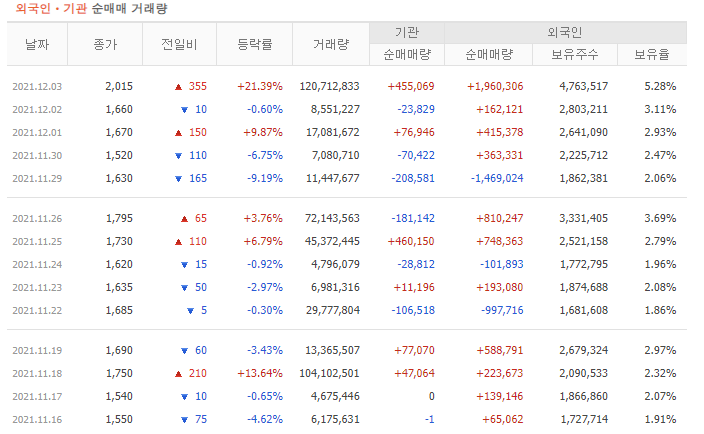The height and width of the screenshot is (434, 704).
Task: Click the +21.39% change rate
Action: (260, 86)
